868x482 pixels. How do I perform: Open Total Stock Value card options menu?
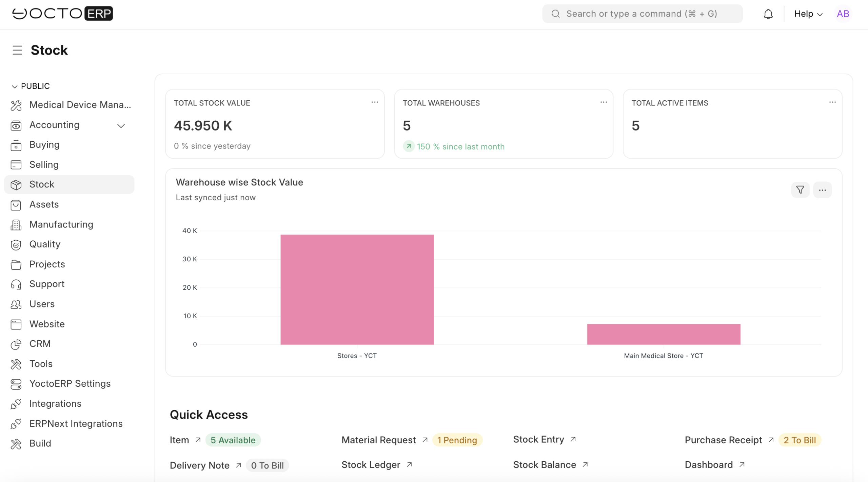(x=374, y=102)
